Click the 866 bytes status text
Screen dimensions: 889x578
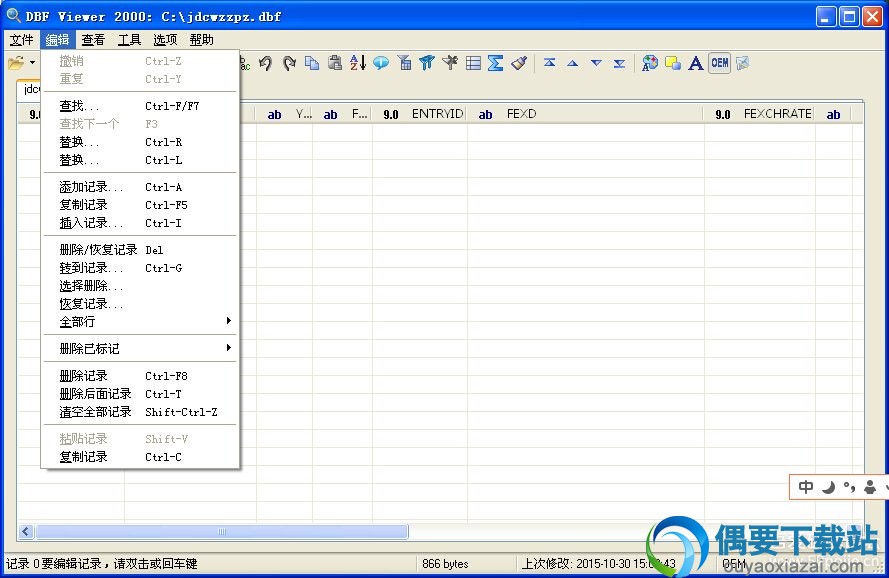[445, 564]
